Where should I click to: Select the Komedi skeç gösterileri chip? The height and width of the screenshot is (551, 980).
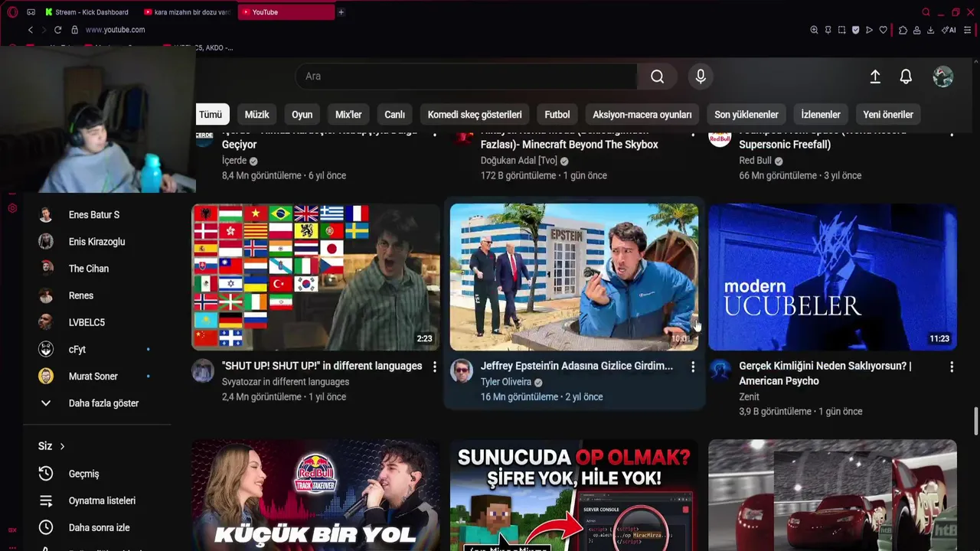pos(475,115)
